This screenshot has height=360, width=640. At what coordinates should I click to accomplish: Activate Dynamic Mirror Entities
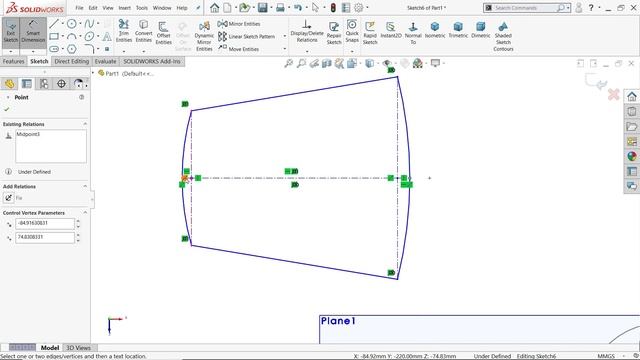point(204,36)
